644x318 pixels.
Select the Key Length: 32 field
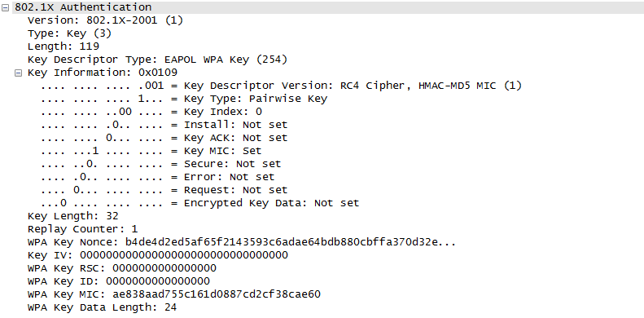[x=73, y=216]
